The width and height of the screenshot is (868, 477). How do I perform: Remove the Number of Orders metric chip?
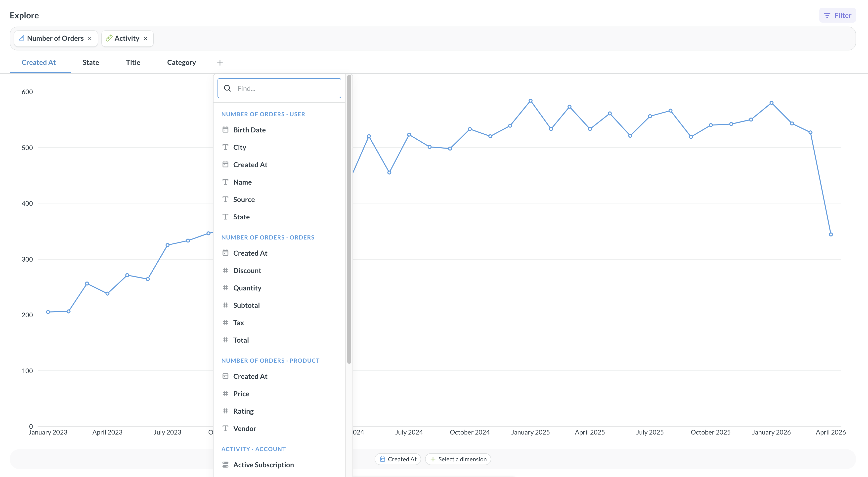tap(90, 39)
